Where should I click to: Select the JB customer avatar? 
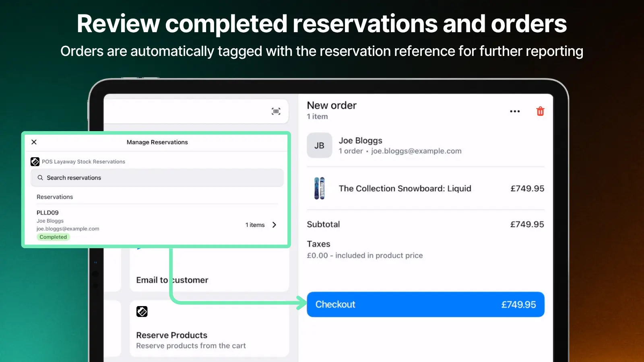tap(319, 146)
